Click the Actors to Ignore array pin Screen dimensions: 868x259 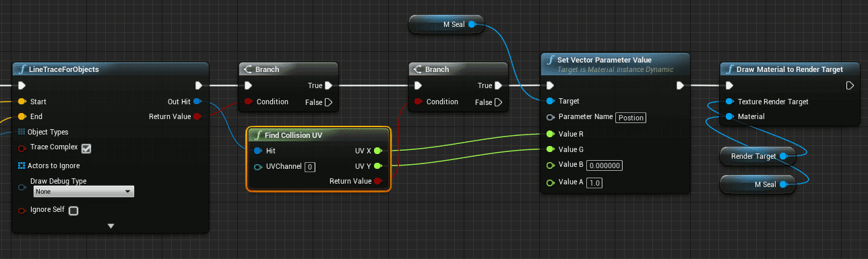click(x=22, y=165)
